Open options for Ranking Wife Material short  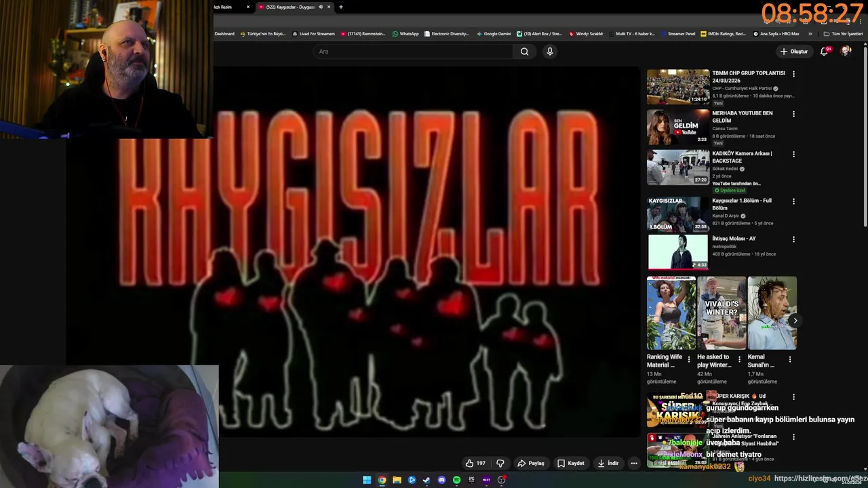(x=689, y=359)
